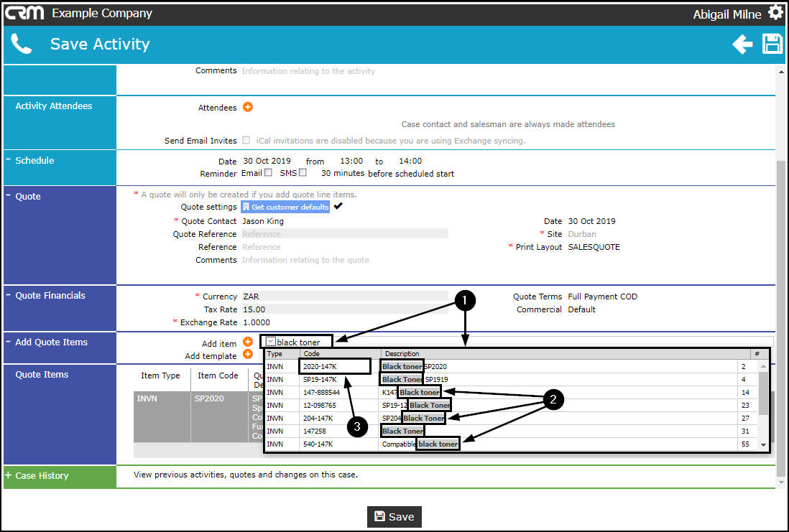This screenshot has height=532, width=789.
Task: Enable Email reminder checkbox
Action: click(269, 172)
